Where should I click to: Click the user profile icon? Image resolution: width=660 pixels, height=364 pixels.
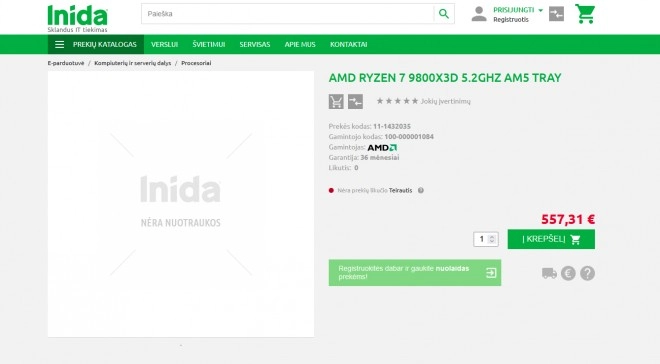pos(479,14)
